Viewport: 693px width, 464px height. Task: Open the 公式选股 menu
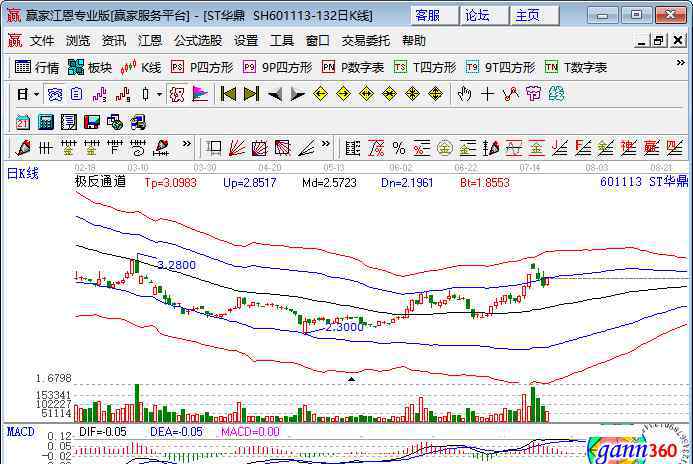tap(198, 41)
